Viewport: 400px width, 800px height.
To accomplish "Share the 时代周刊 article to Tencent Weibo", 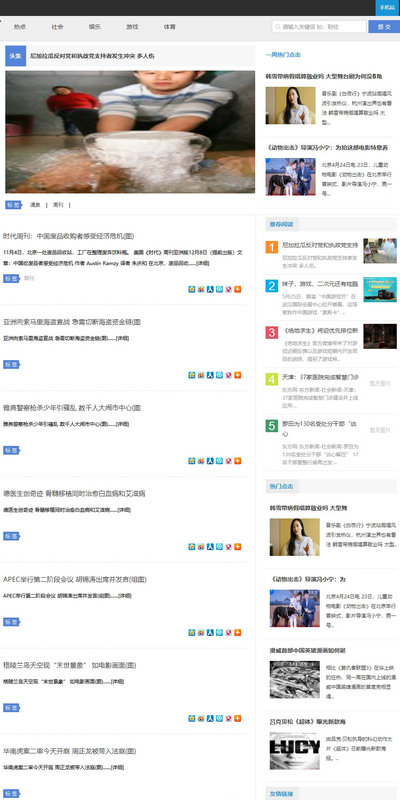I will [x=219, y=289].
